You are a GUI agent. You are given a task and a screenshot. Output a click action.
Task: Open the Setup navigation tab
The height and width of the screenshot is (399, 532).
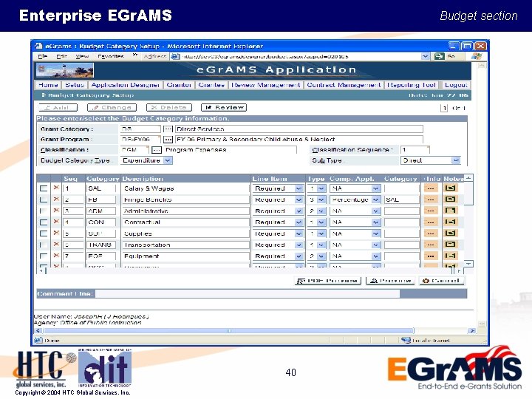click(75, 85)
